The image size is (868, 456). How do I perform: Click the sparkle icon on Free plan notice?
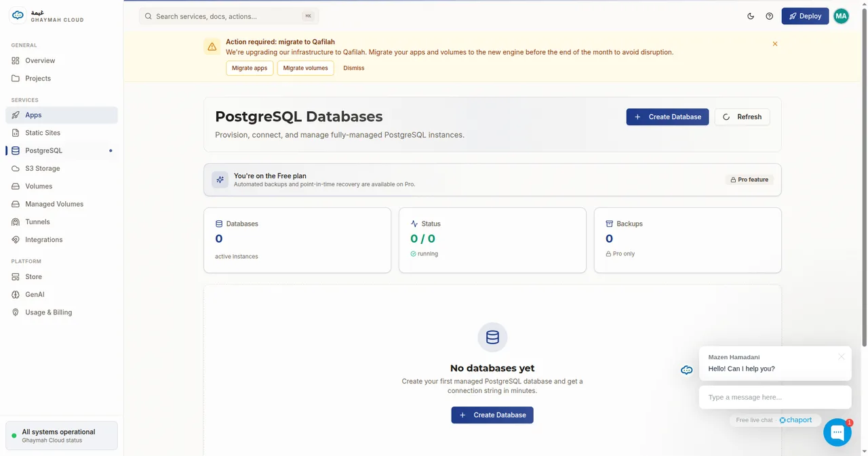[x=220, y=180]
